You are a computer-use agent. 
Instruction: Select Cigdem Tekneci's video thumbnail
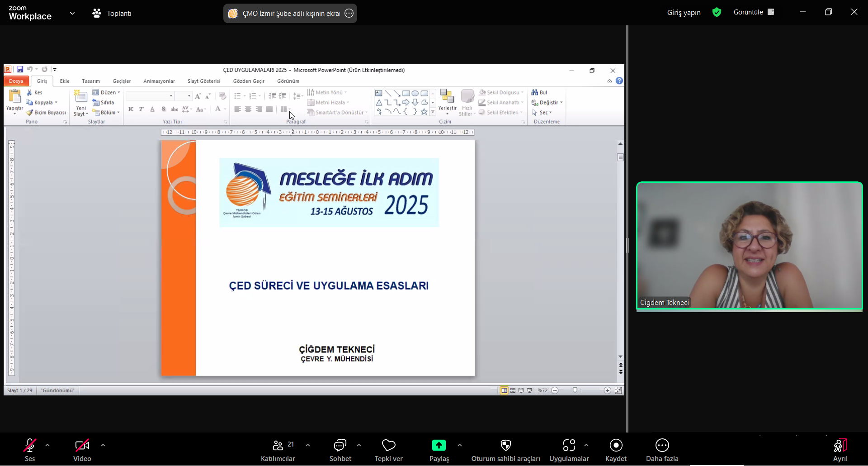(749, 246)
